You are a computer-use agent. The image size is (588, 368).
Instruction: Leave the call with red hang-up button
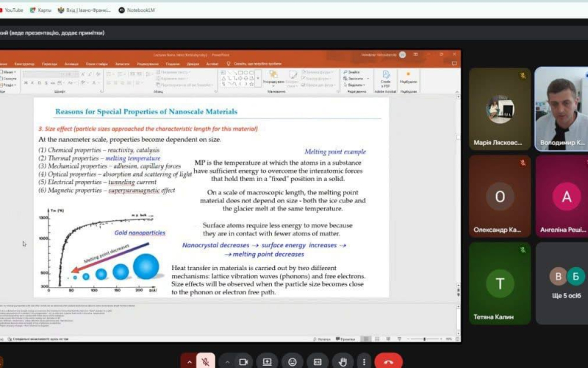(389, 362)
